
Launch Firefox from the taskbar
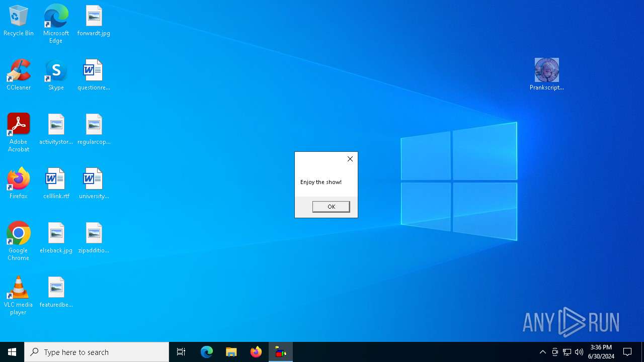point(256,352)
